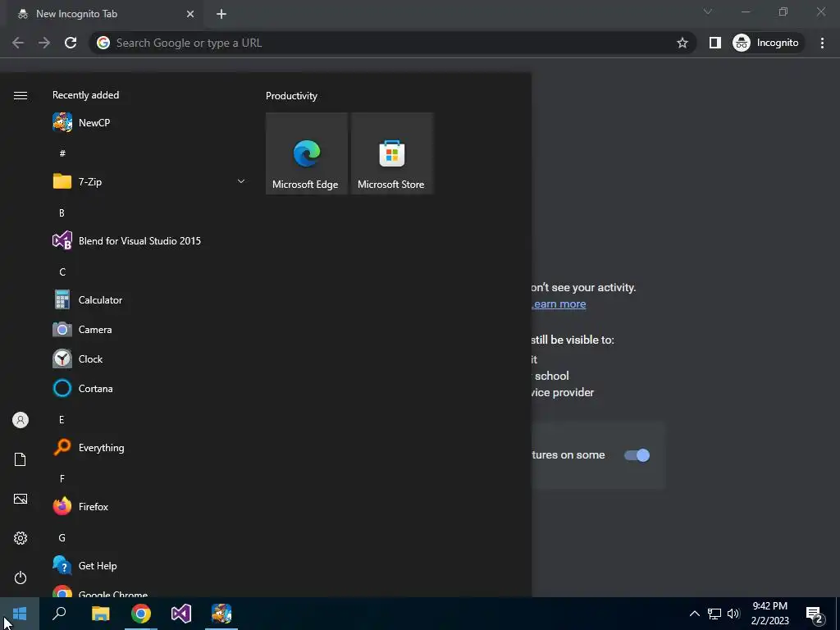Open Pictures from the Start sidebar
The image size is (840, 630).
point(21,499)
